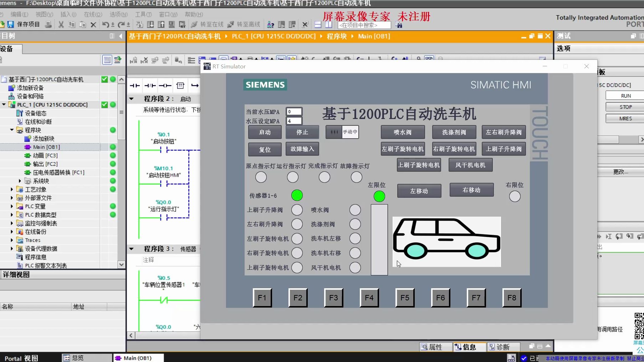This screenshot has width=644, height=362.
Task: Toggle left-right brush lift valve (左右刷升降阀)
Action: click(504, 132)
